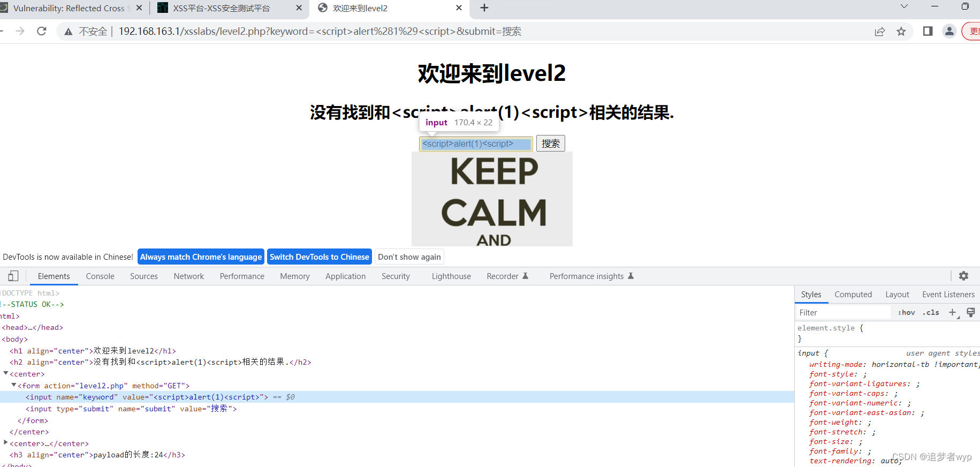
Task: Select the h3 payload的长度:24 row
Action: click(x=397, y=455)
